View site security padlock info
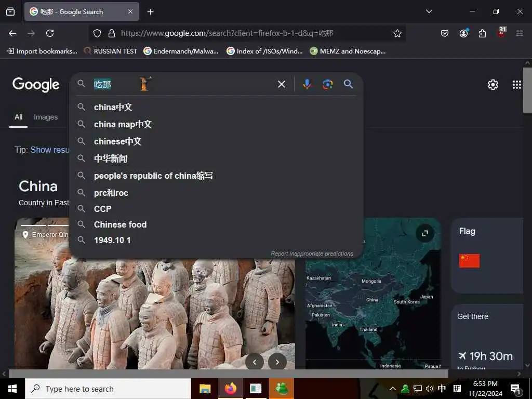 (x=111, y=33)
